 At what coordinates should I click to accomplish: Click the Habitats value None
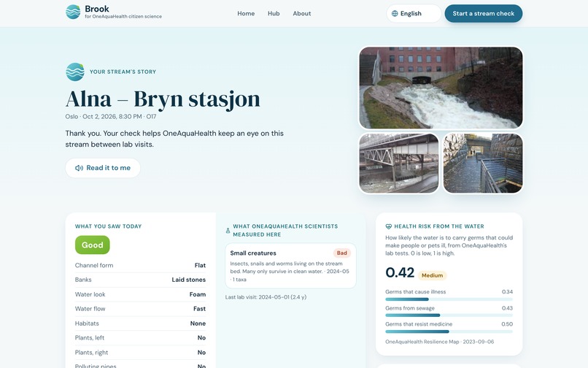click(x=198, y=323)
